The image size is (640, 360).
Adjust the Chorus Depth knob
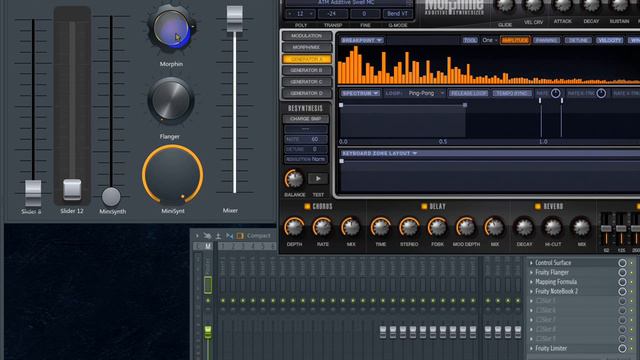click(294, 228)
